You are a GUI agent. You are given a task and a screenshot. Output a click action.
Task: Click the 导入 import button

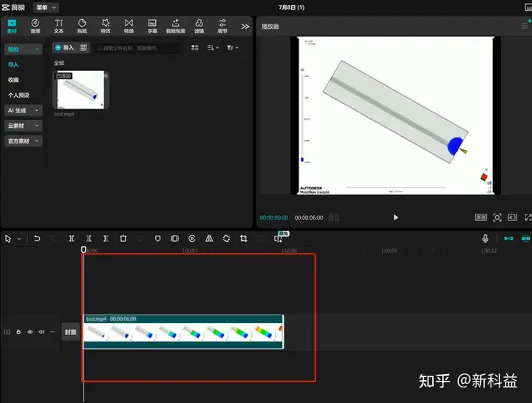pos(64,48)
